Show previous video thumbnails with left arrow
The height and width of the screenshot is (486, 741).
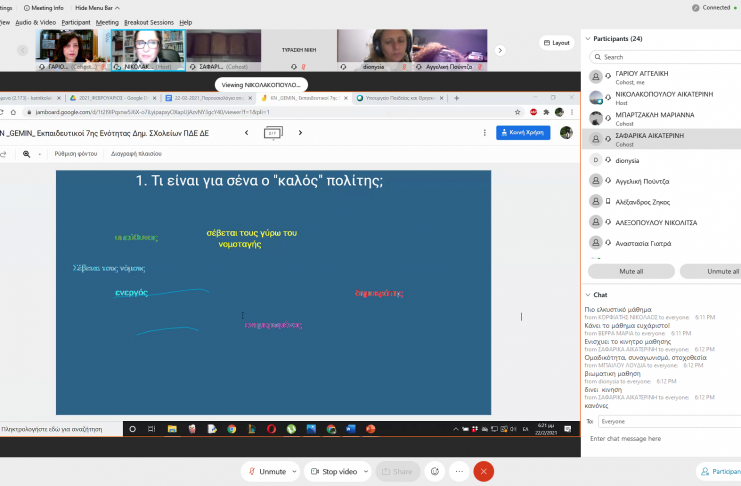22,50
